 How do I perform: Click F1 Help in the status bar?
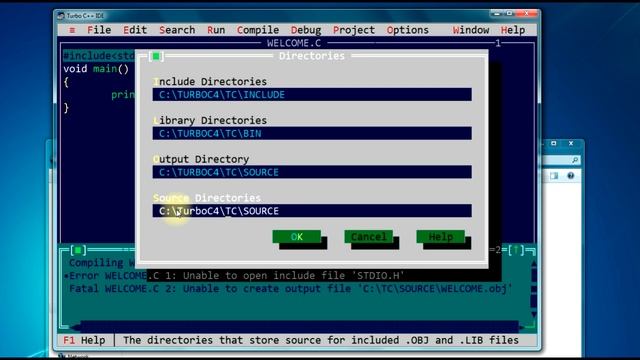click(x=84, y=340)
